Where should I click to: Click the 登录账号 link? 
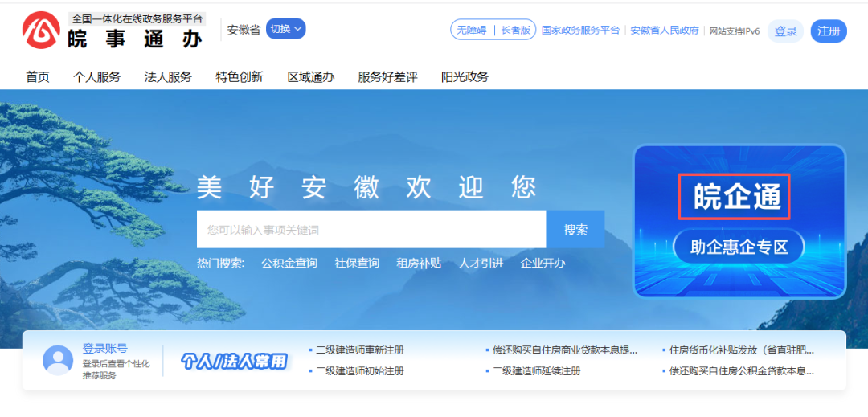tap(104, 349)
